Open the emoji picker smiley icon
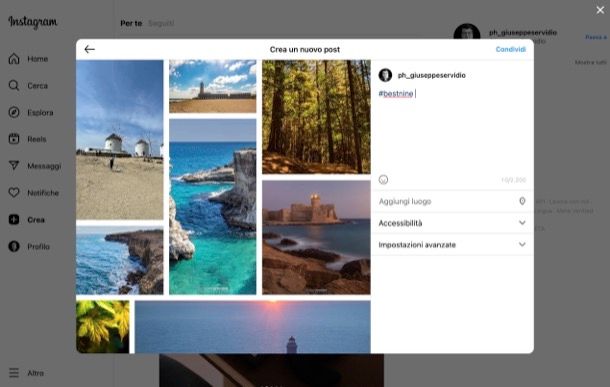 coord(383,180)
